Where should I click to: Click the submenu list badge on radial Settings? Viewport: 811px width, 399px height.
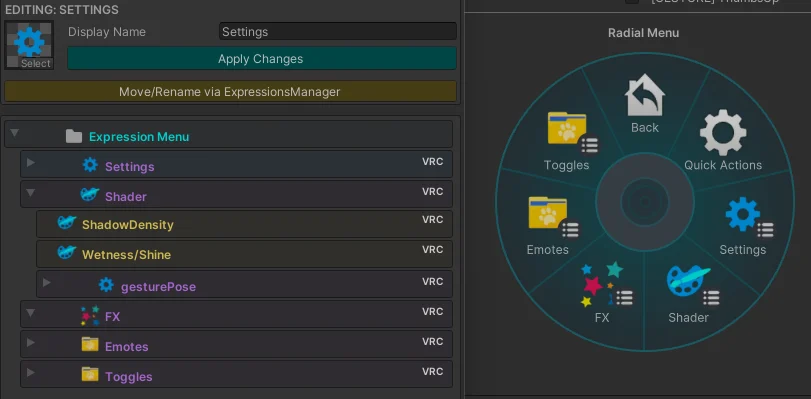point(765,230)
